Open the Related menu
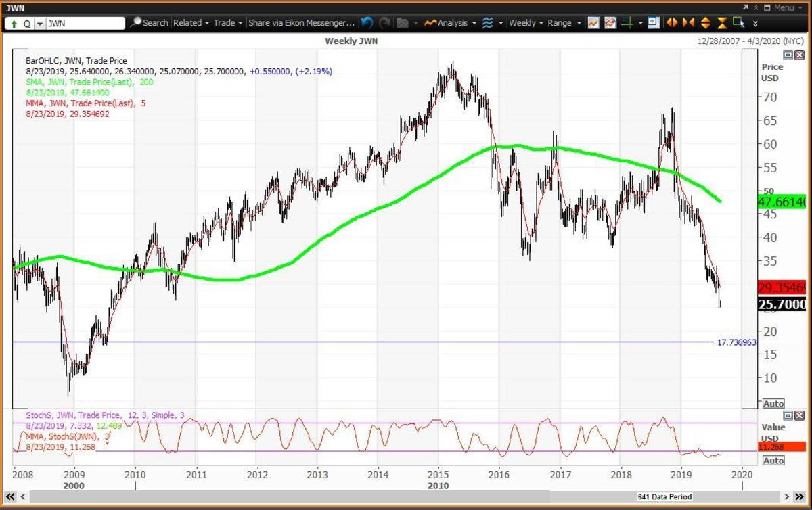812x510 pixels. [191, 23]
